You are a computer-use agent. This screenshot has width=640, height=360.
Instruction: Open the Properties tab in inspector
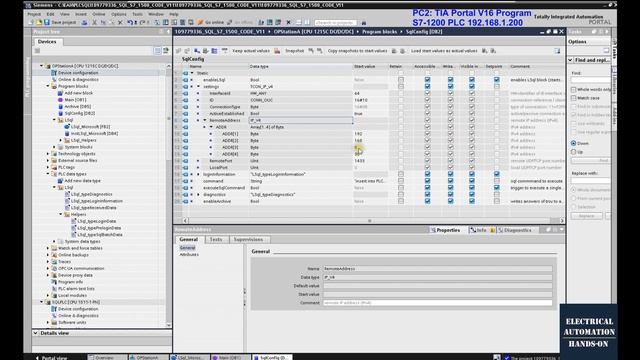445,230
